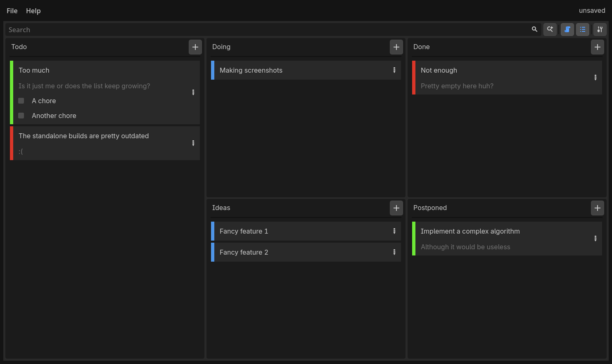The height and width of the screenshot is (364, 612).
Task: Add a task to the Todo column
Action: point(195,47)
